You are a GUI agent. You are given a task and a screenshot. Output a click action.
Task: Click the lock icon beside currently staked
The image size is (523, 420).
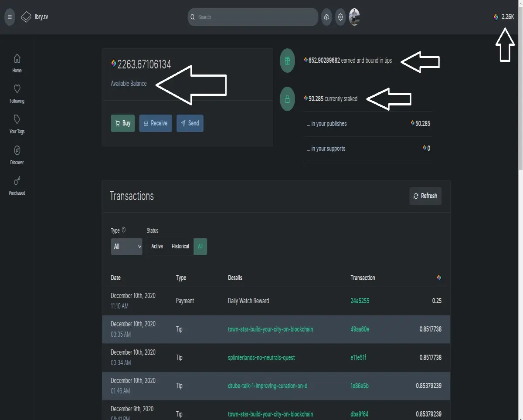pyautogui.click(x=287, y=99)
